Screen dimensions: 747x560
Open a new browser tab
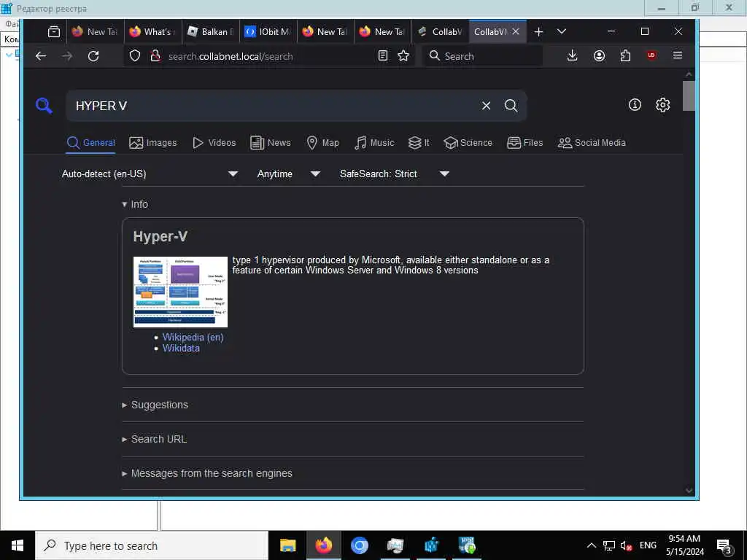tap(539, 32)
